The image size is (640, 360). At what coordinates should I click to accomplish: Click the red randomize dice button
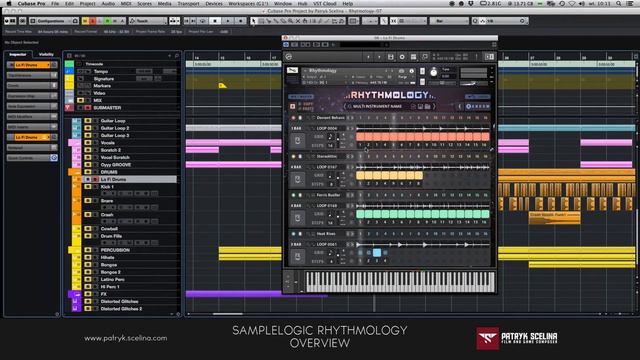pos(293,107)
